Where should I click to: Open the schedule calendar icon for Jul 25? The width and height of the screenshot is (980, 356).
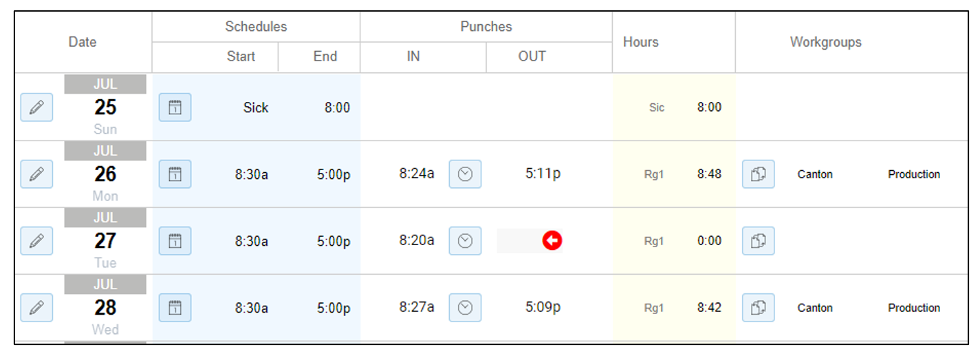(175, 107)
